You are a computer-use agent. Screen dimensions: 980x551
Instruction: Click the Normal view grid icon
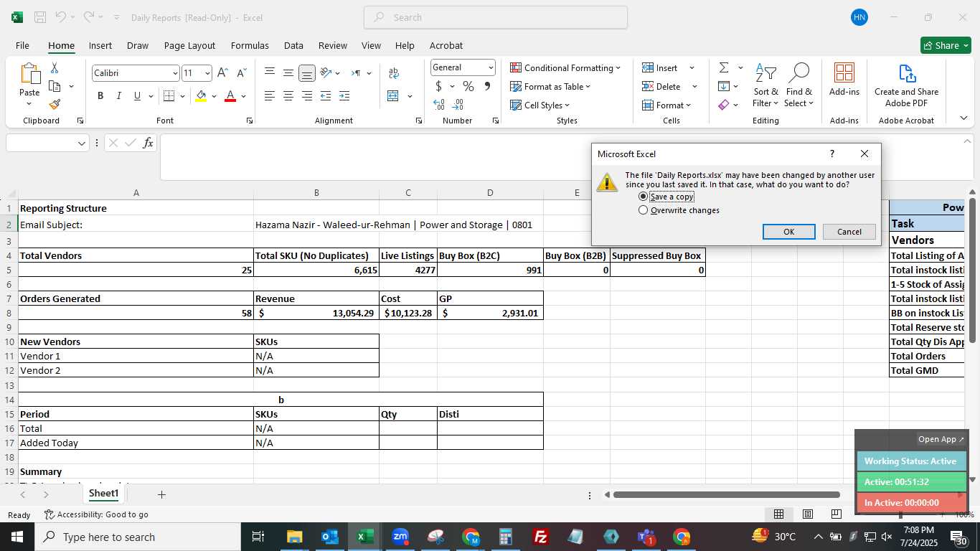pyautogui.click(x=778, y=514)
